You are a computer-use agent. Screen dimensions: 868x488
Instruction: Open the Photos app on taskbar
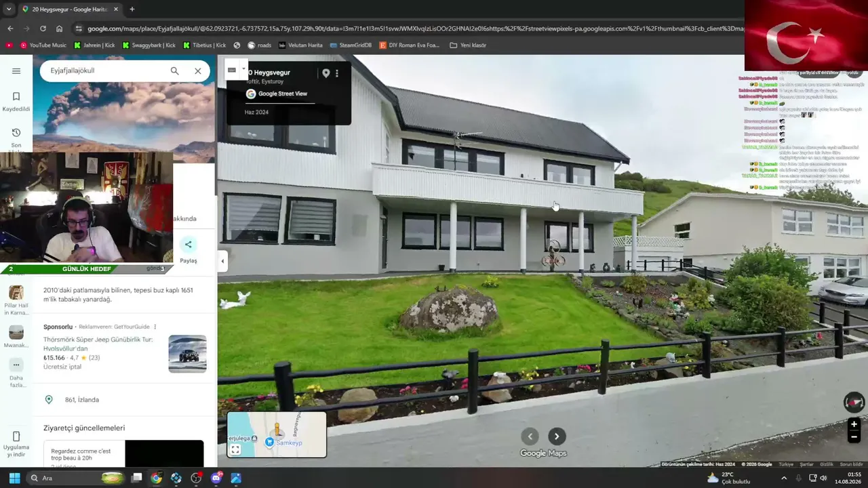(236, 478)
